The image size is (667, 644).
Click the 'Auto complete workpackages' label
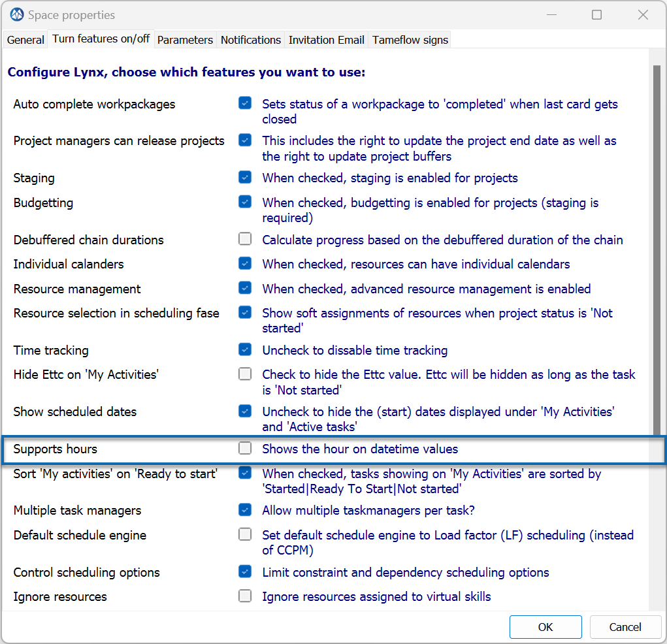tap(94, 105)
